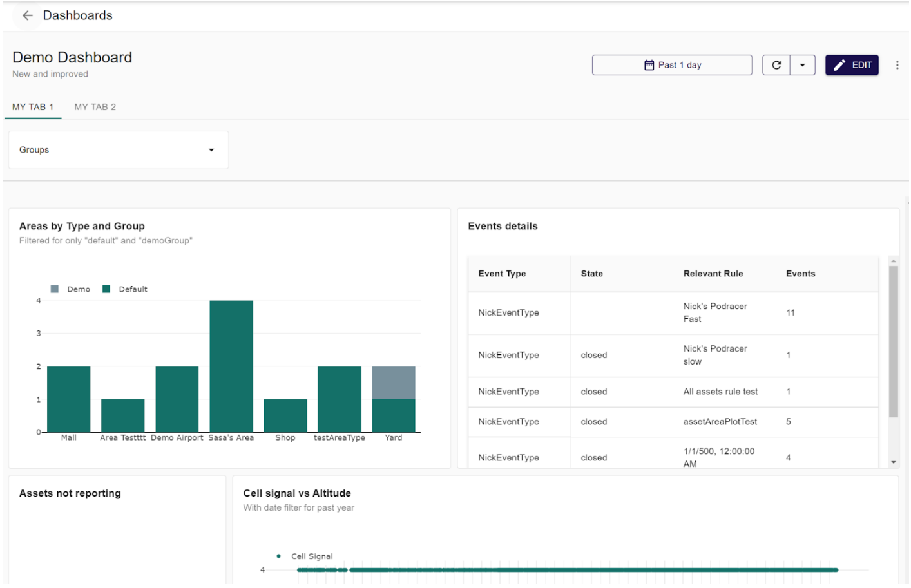Open the three-dot more options menu
This screenshot has width=911, height=588.
tap(897, 65)
